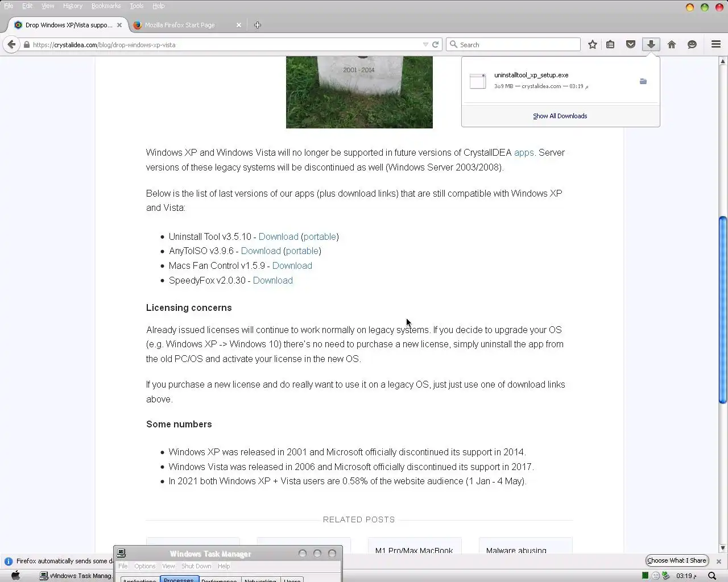Close the Drop Windows XP/Vista tab

(x=119, y=25)
